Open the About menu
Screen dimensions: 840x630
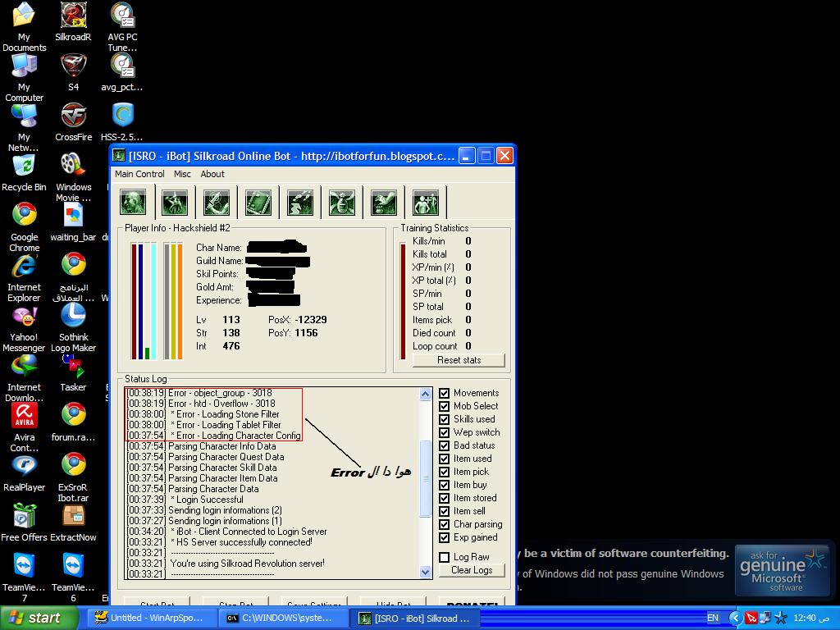(212, 174)
